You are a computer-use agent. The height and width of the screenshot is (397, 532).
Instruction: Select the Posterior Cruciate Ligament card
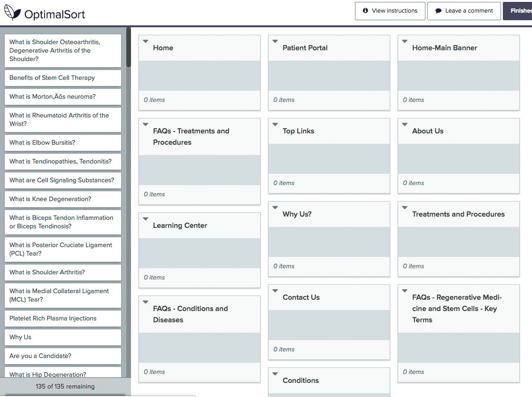coord(63,249)
